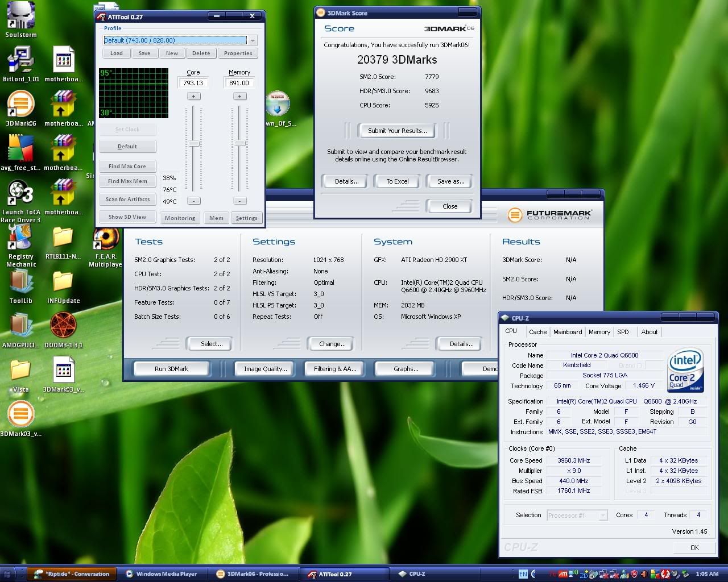Click Run 3DMark button

(171, 369)
